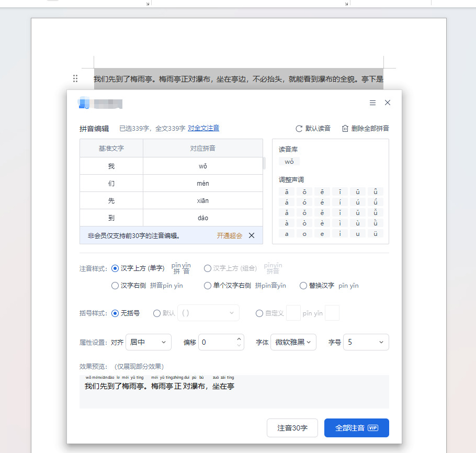This screenshot has width=476, height=453.
Task: Click the paragraph drag handle in the document
Action: pos(75,78)
